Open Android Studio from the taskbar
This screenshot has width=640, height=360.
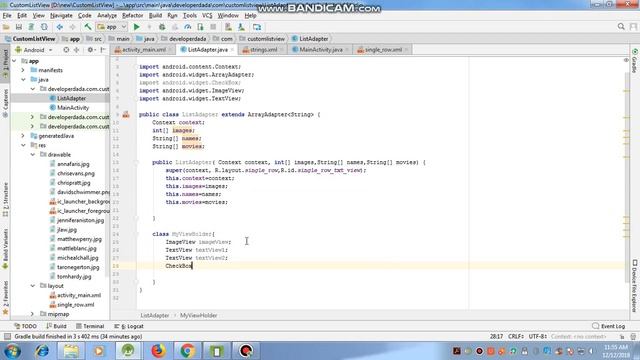128,351
